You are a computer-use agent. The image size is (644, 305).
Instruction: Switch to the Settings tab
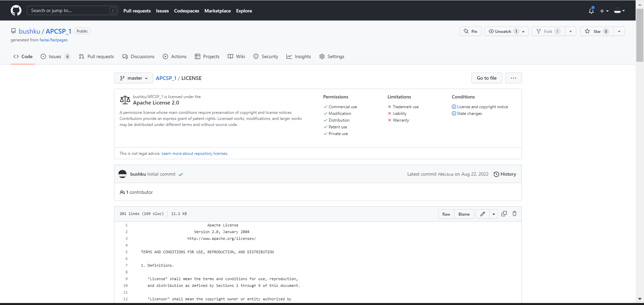click(x=332, y=56)
